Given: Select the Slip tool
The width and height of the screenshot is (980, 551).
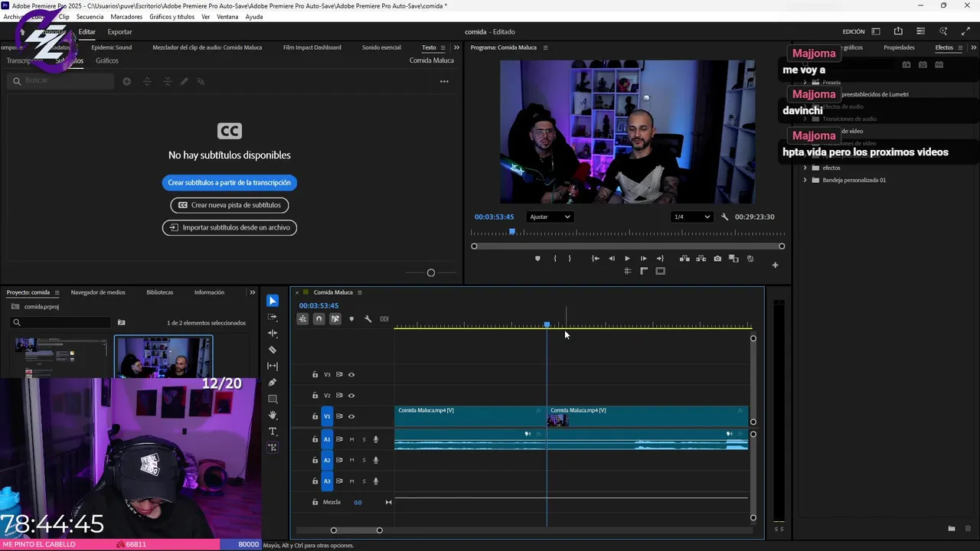Looking at the screenshot, I should click(273, 367).
